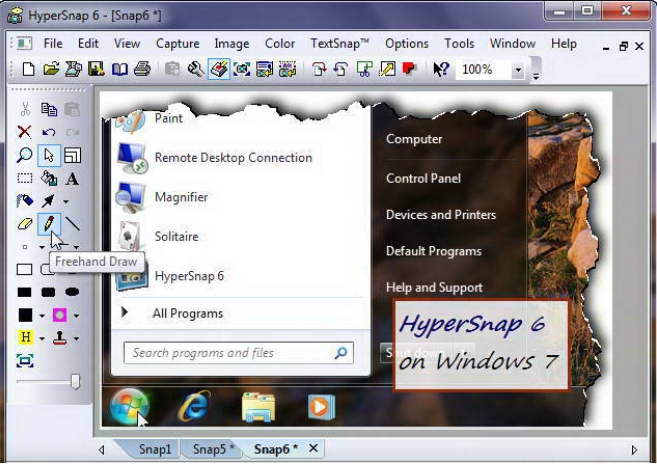Select the Arrow drawing tool
This screenshot has width=657, height=465.
48,201
